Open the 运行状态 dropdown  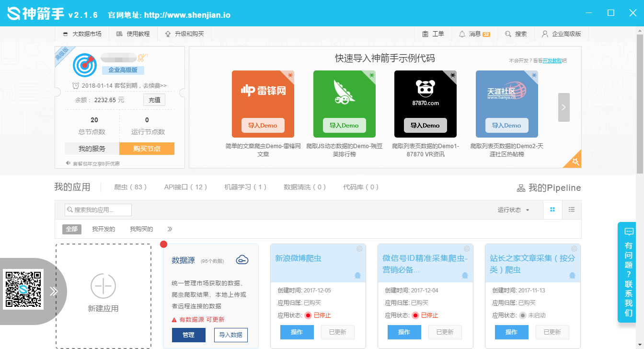coord(513,210)
